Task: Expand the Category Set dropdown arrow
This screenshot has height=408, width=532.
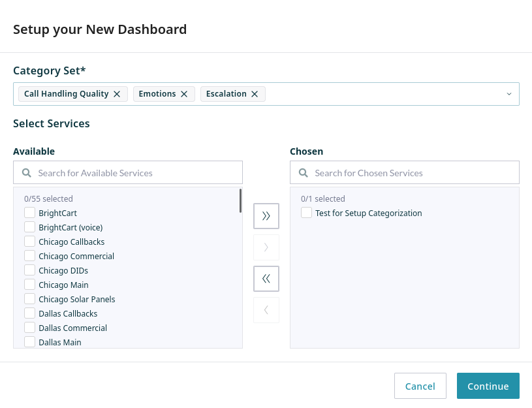Action: pos(509,94)
